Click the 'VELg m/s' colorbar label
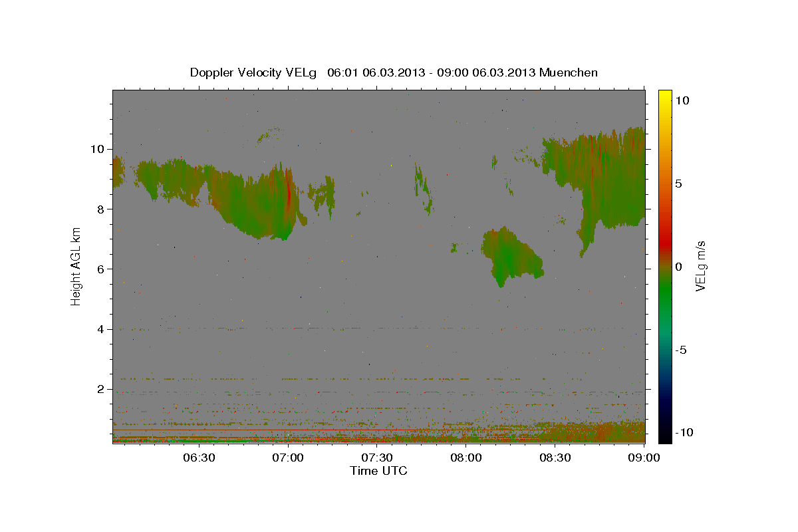Screen dimensions: 798x532 700,266
